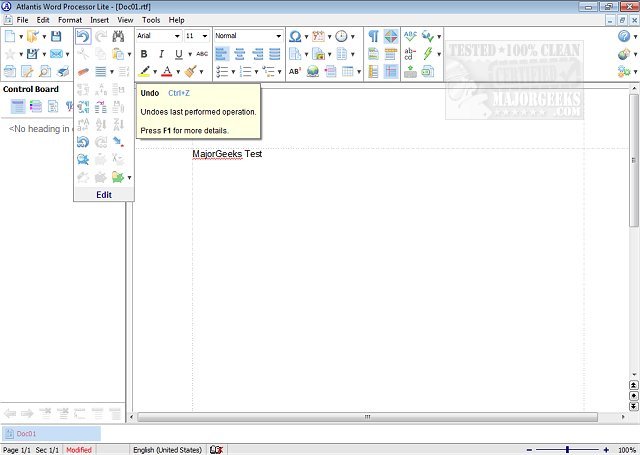The width and height of the screenshot is (640, 455).
Task: Click the format painter brush icon
Action: coord(189,71)
